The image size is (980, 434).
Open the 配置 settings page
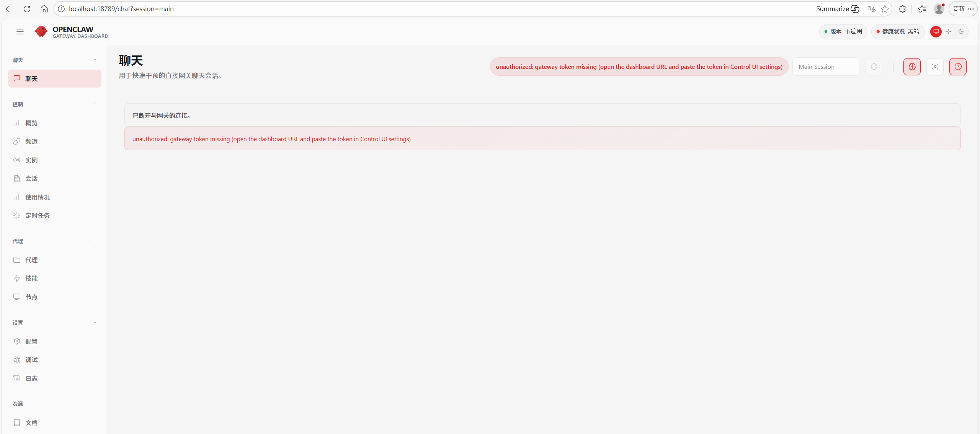pyautogui.click(x=31, y=341)
